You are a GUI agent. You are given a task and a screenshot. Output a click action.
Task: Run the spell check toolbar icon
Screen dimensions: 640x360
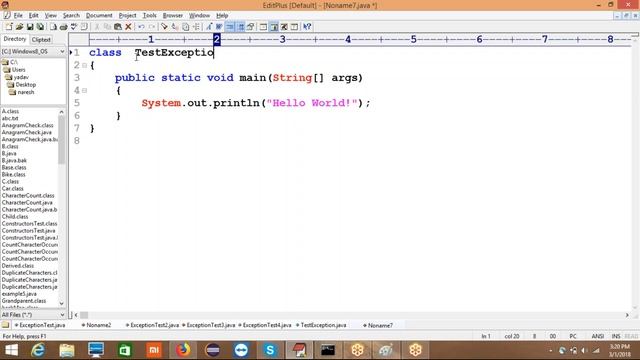[74, 27]
